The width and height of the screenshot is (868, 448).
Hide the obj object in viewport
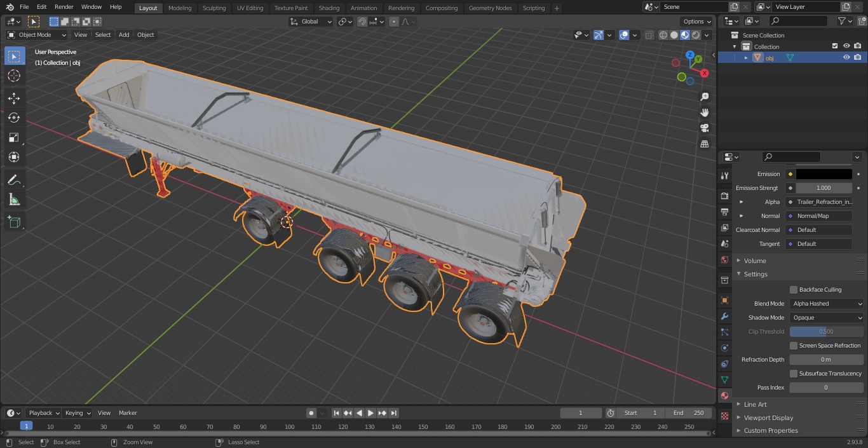coord(846,57)
